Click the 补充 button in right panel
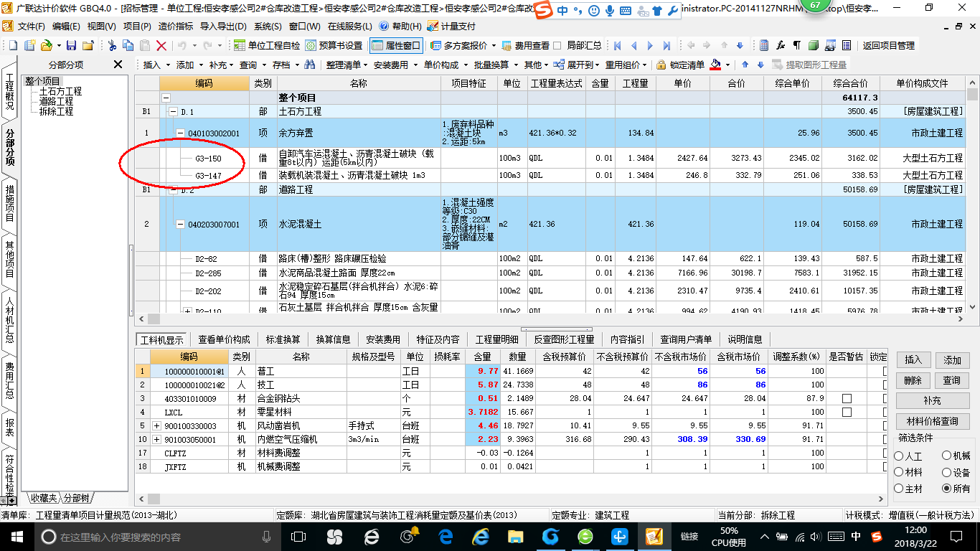The height and width of the screenshot is (551, 980). pos(932,401)
